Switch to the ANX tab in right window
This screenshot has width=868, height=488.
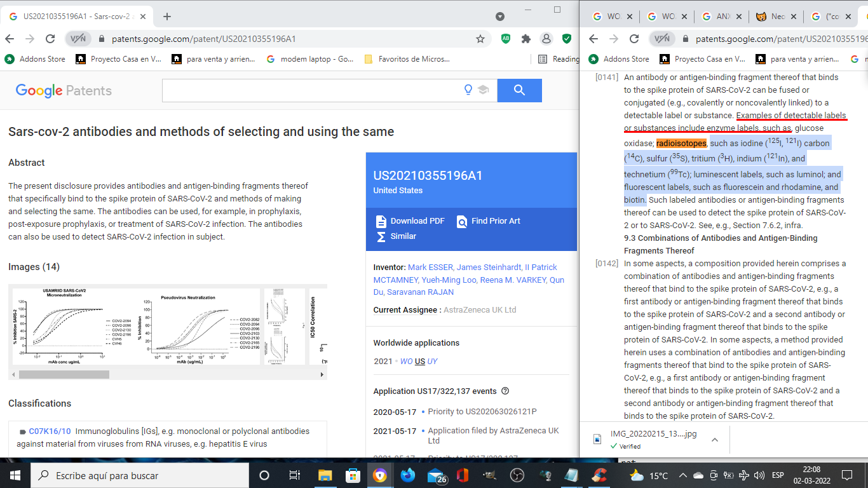pyautogui.click(x=722, y=17)
